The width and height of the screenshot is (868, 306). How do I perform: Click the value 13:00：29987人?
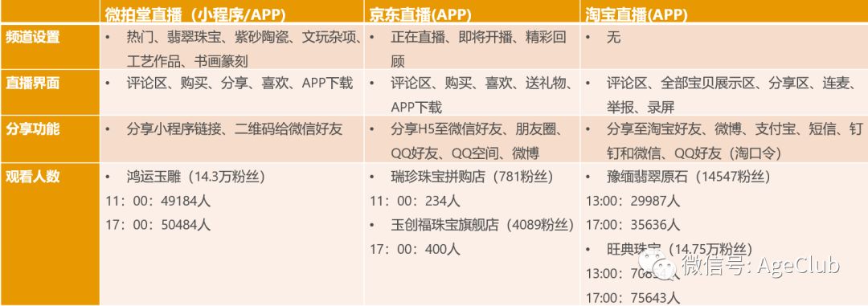coord(633,201)
